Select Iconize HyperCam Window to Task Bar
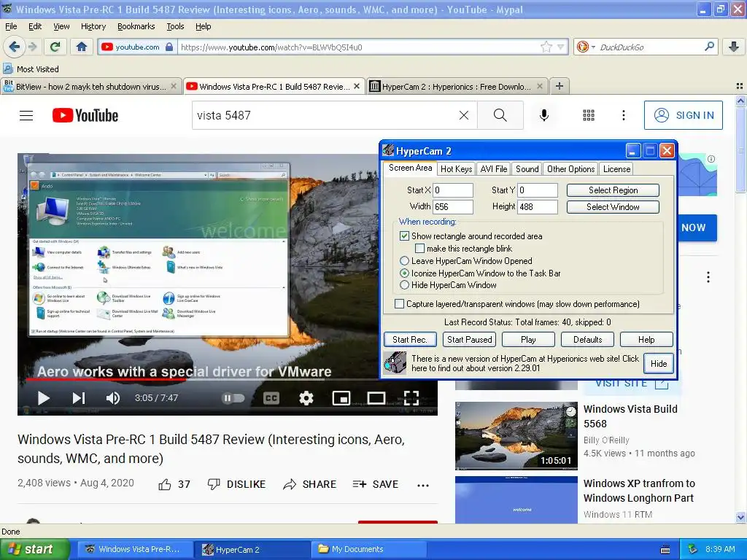747x560 pixels. pos(404,273)
